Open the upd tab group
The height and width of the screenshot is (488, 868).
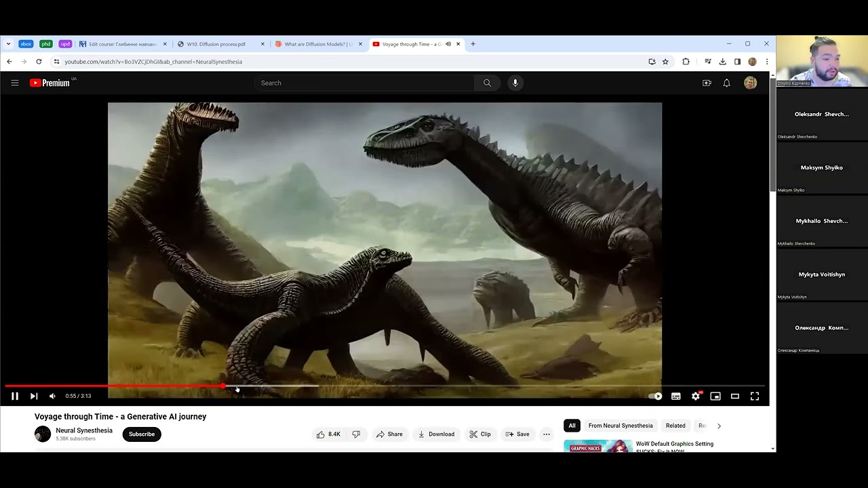pyautogui.click(x=65, y=44)
